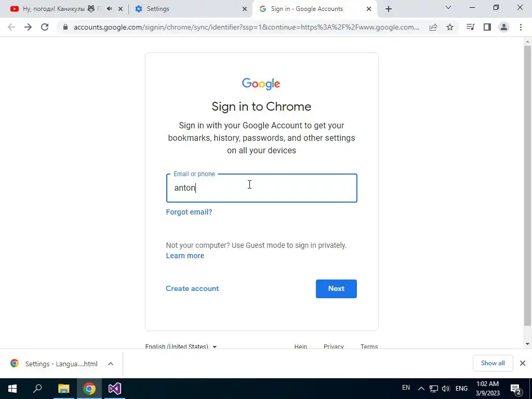Bookmark this page with star icon

click(450, 27)
